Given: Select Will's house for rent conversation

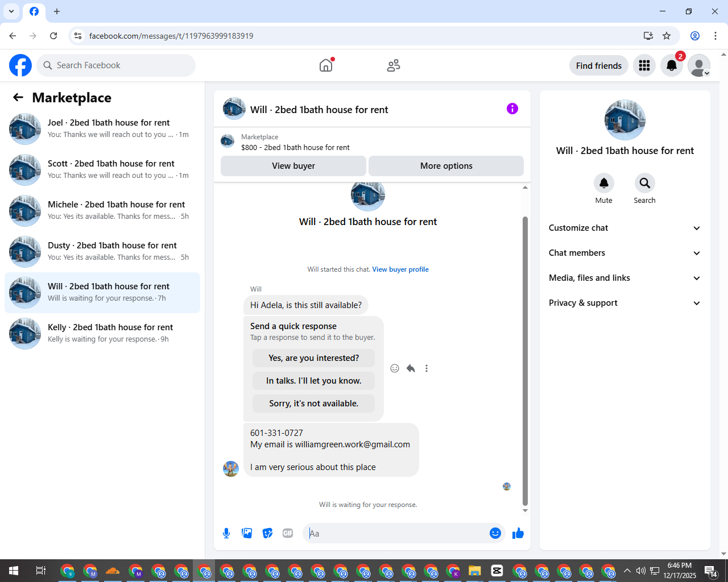Looking at the screenshot, I should tap(102, 293).
